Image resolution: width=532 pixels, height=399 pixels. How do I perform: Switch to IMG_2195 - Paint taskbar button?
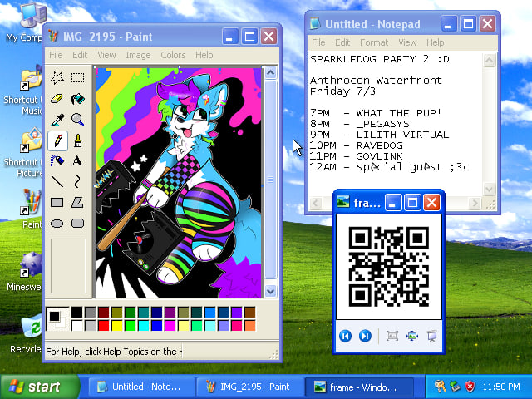point(250,387)
